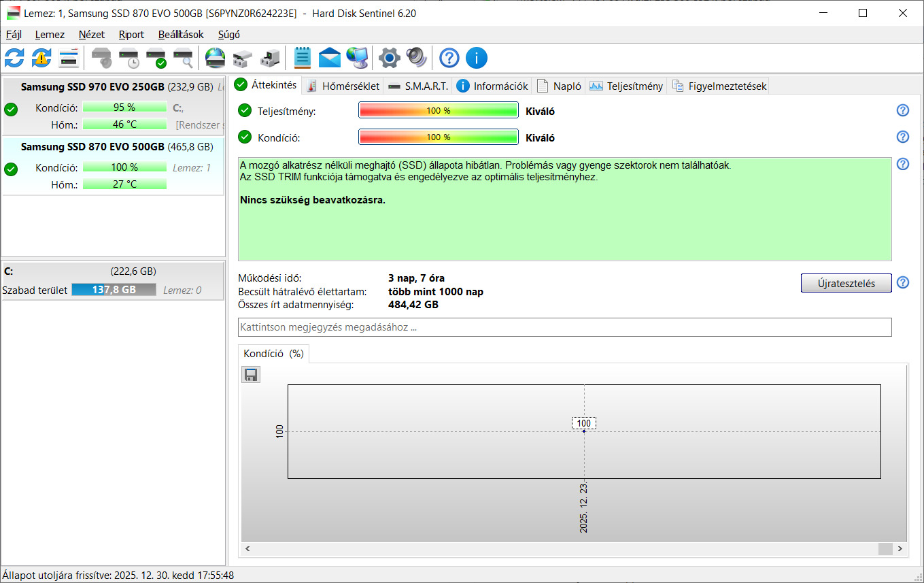
Task: Open the Nézet menu
Action: point(92,35)
